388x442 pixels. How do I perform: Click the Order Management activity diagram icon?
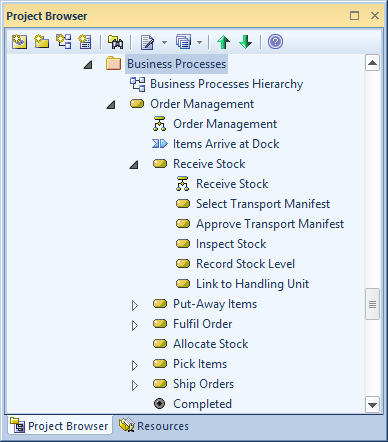pyautogui.click(x=160, y=124)
